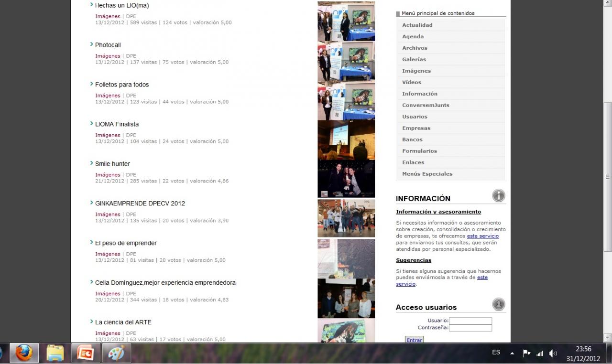Open Archivos in the main menu
Viewport: 612px width, 364px height.
click(451, 48)
